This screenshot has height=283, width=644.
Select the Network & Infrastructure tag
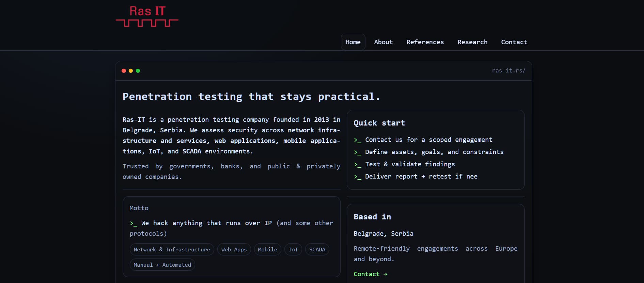[172, 249]
